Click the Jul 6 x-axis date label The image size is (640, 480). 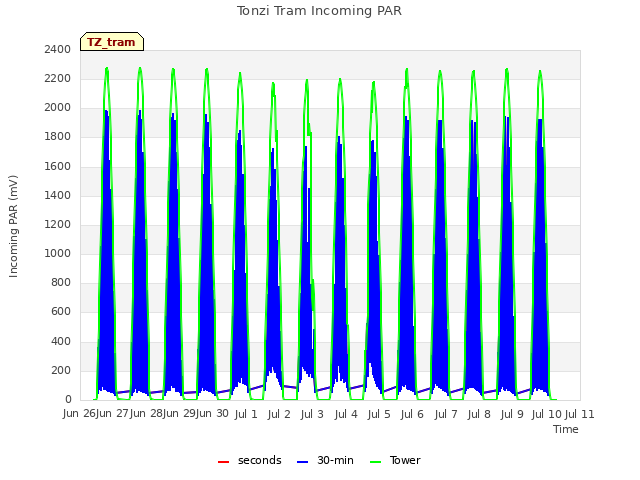(412, 414)
